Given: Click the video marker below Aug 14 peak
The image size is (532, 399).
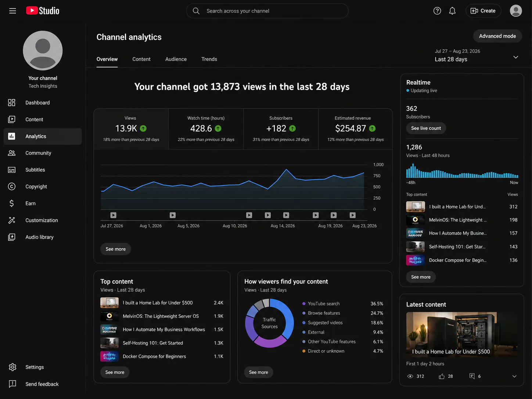Looking at the screenshot, I should tap(286, 215).
